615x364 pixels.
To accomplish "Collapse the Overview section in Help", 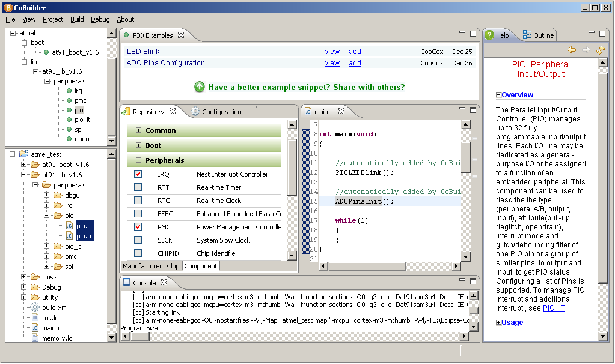I will (x=498, y=94).
